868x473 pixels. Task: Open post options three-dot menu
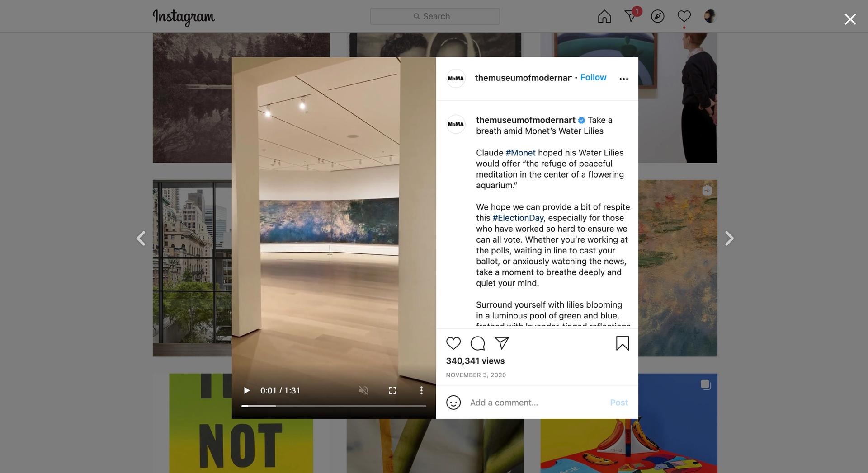click(624, 79)
